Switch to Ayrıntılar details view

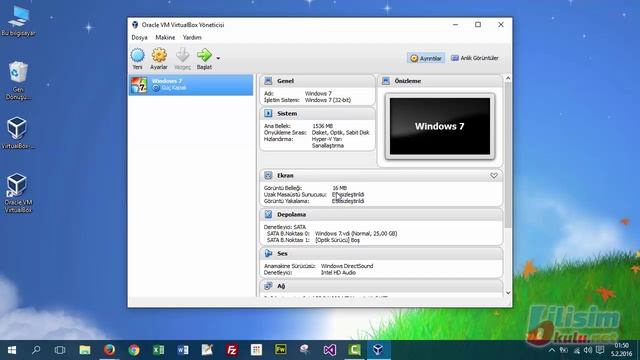[x=426, y=58]
